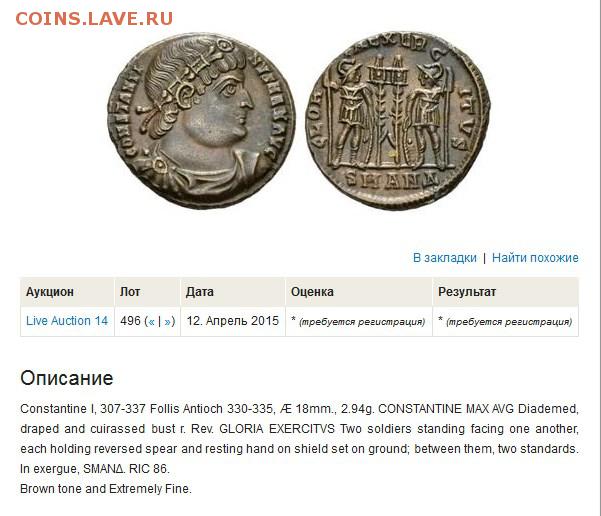Click the Дата column header
The width and height of the screenshot is (601, 516).
coord(199,292)
